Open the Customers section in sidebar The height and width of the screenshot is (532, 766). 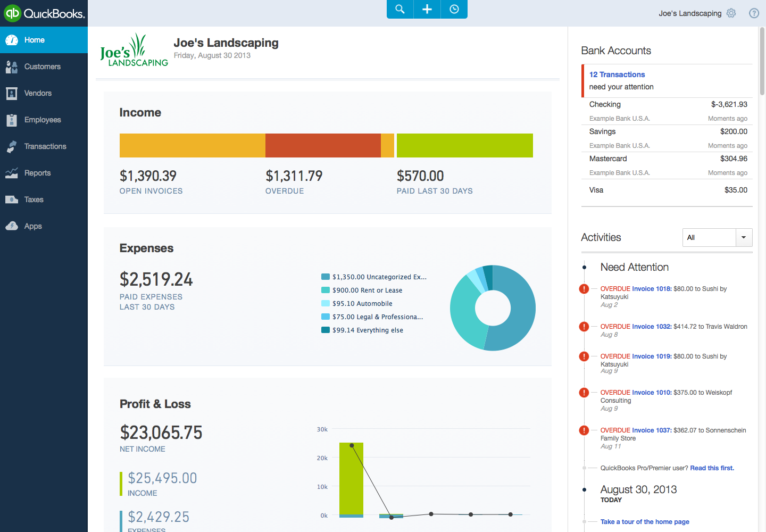[x=41, y=66]
